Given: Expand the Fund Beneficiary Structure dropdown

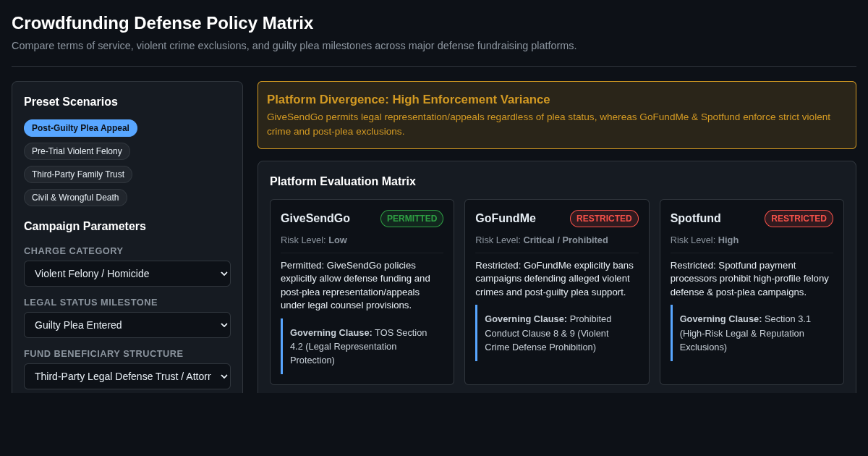Looking at the screenshot, I should 127,376.
